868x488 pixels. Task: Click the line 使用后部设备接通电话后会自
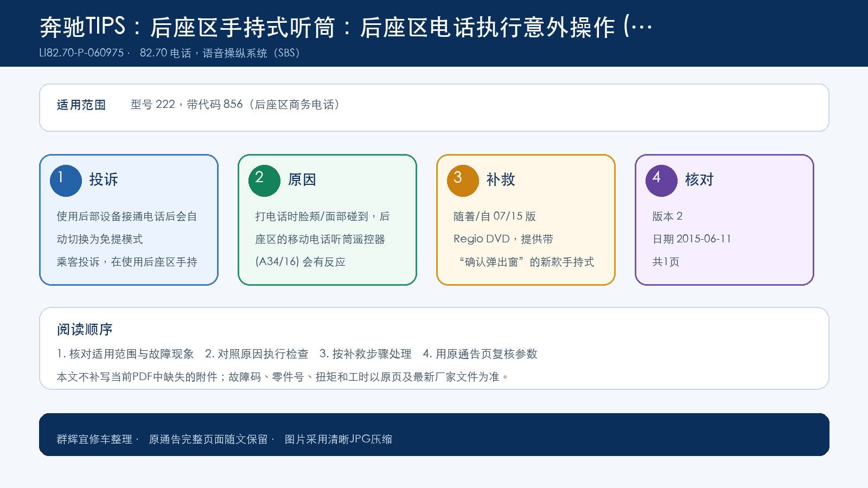pos(127,216)
